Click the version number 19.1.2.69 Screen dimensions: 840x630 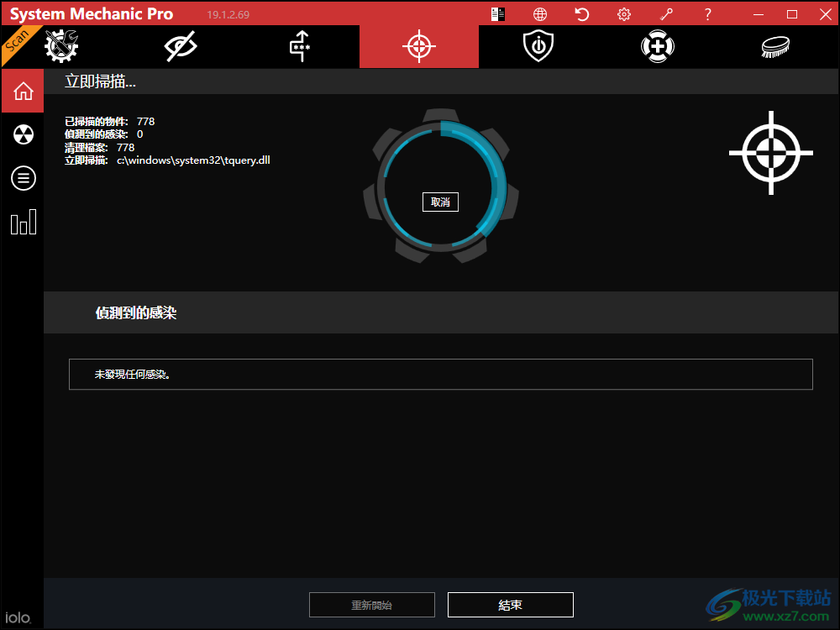[228, 14]
